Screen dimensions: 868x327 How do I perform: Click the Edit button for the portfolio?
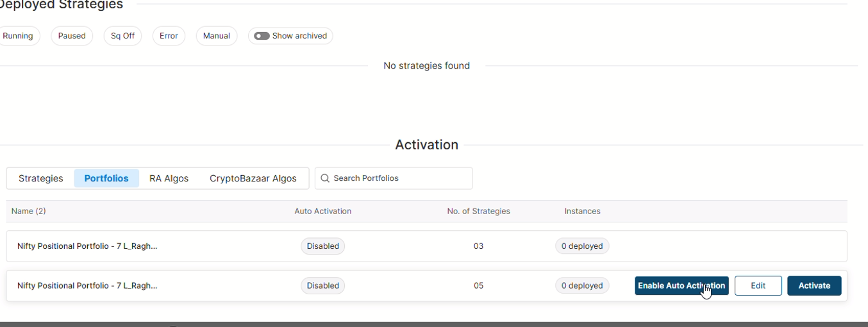[758, 285]
